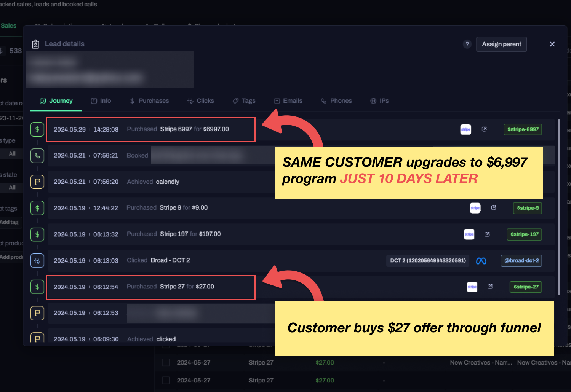Click the Lead details clipboard icon
The height and width of the screenshot is (392, 571).
[35, 44]
